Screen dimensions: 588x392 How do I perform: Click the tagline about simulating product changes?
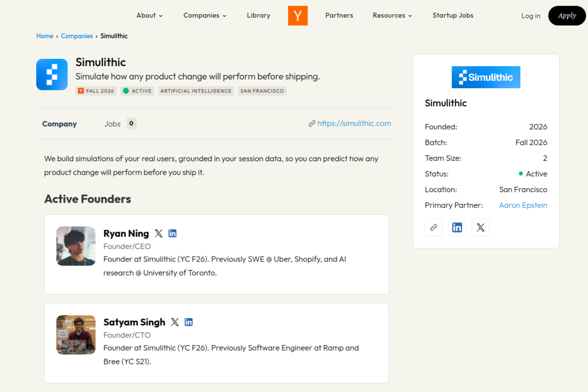pos(198,76)
